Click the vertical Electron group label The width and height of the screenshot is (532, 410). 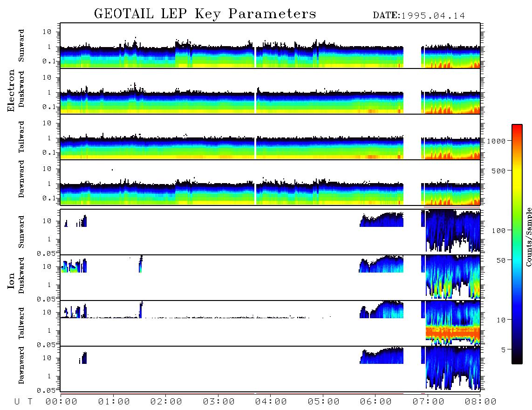click(11, 90)
